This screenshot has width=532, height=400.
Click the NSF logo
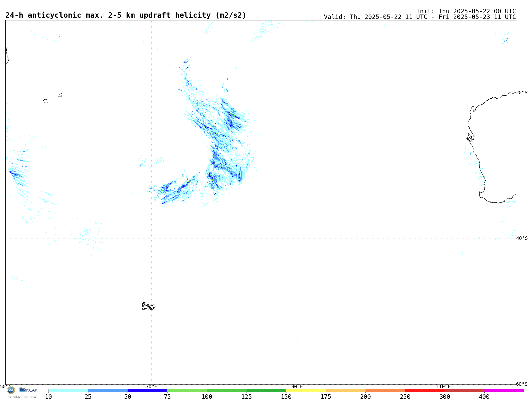point(11,390)
